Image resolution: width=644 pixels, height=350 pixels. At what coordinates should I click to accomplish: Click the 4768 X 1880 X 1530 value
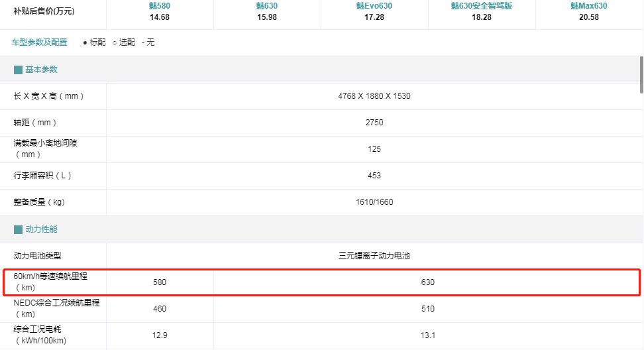pos(374,96)
